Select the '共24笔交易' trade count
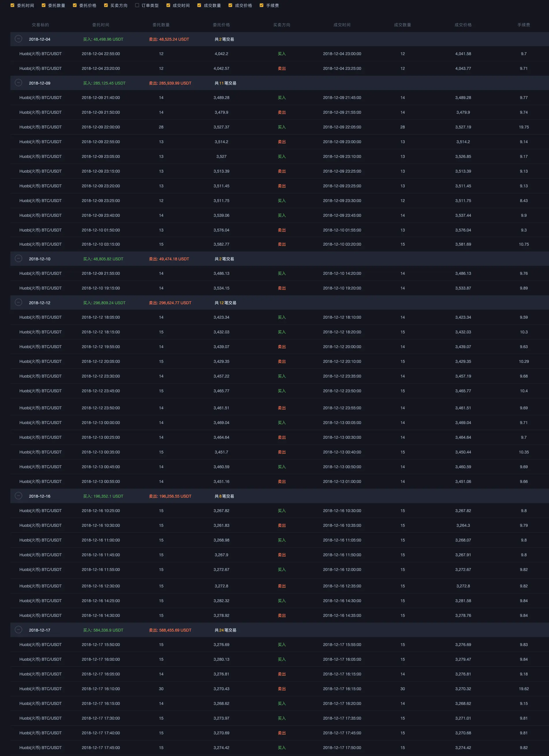This screenshot has height=756, width=549. (225, 630)
